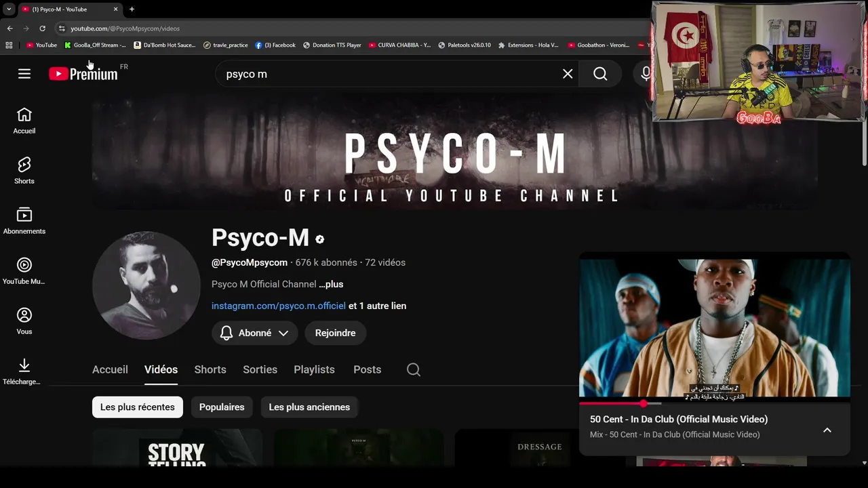Seek on the miniplayer red progress bar
Viewport: 868px width, 488px height.
(x=714, y=403)
